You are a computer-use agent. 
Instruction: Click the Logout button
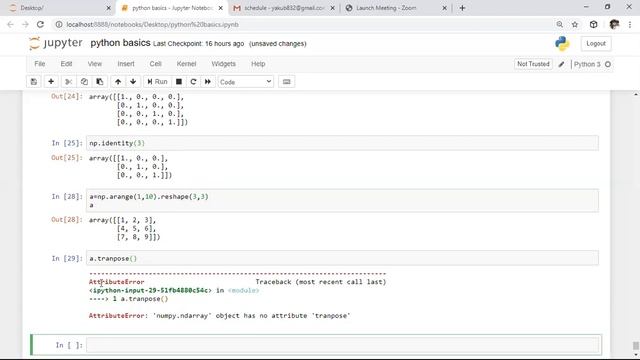pos(596,43)
